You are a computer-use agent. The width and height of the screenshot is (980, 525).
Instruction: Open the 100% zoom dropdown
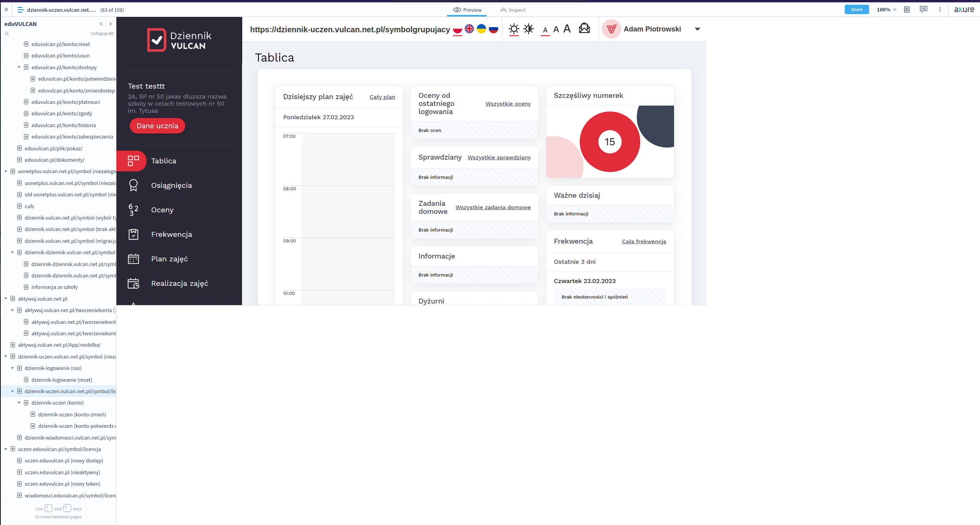coord(886,9)
